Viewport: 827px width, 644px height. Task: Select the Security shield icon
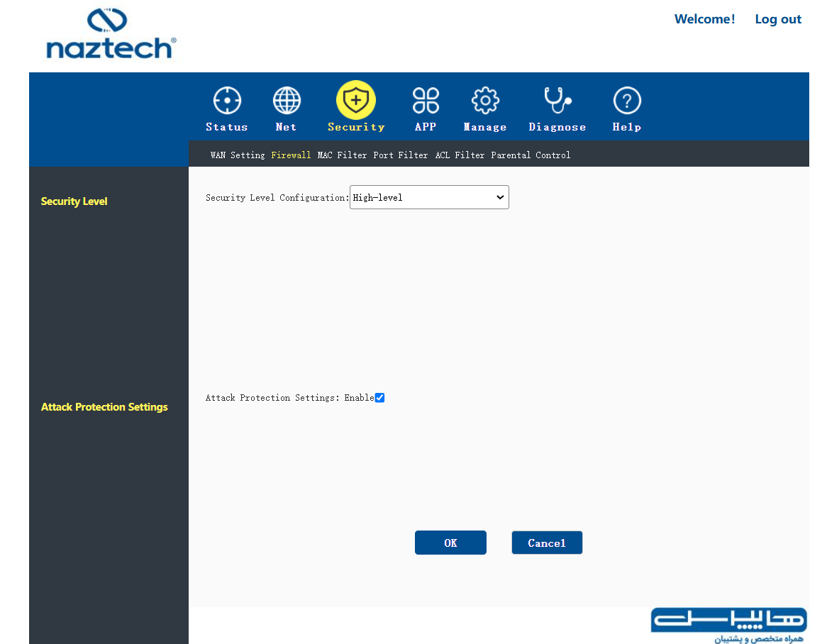[356, 100]
